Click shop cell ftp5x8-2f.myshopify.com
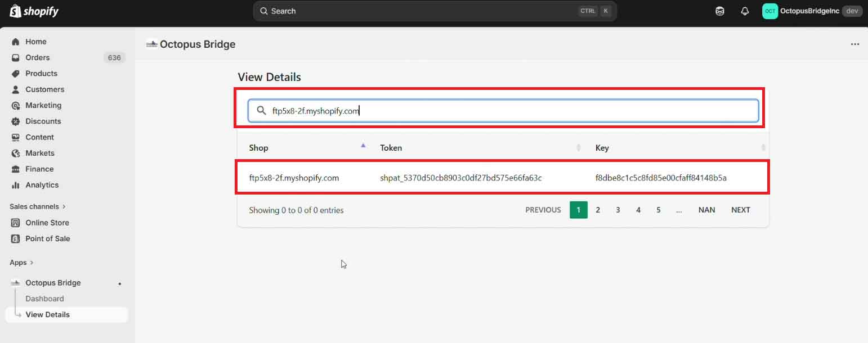The width and height of the screenshot is (868, 343). pos(294,178)
